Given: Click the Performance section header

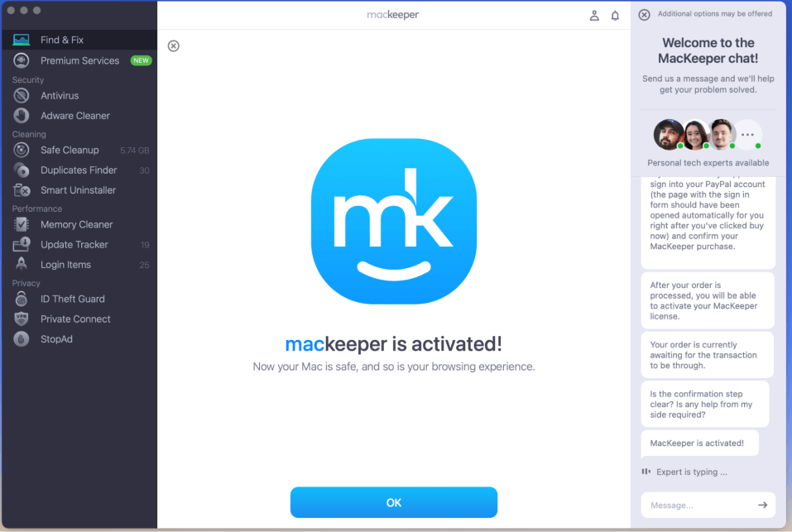Looking at the screenshot, I should (x=37, y=208).
